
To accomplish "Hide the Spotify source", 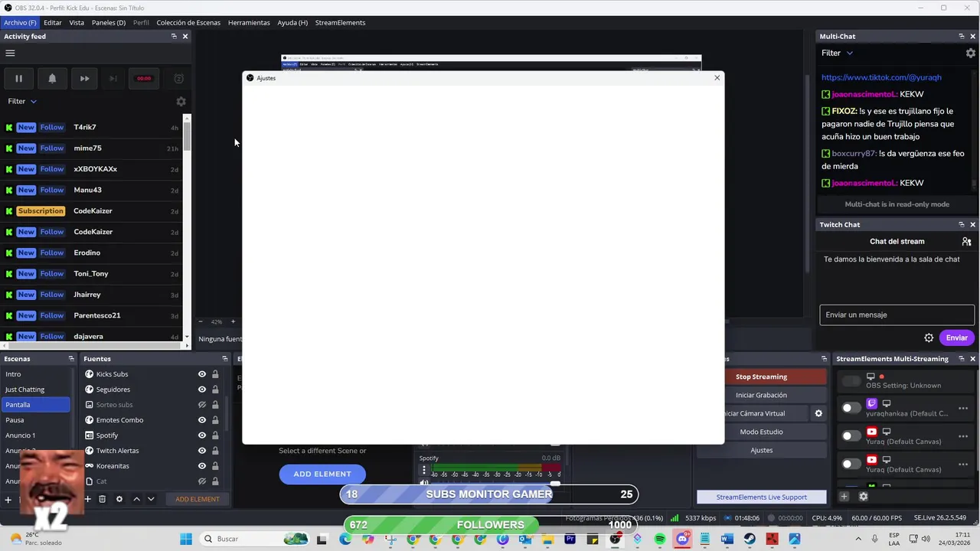I will pos(202,435).
